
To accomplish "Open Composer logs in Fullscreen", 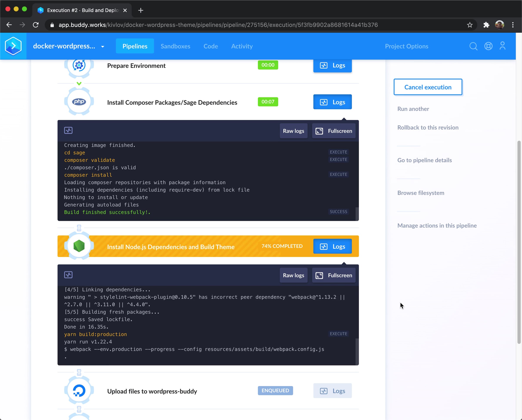I will click(334, 131).
